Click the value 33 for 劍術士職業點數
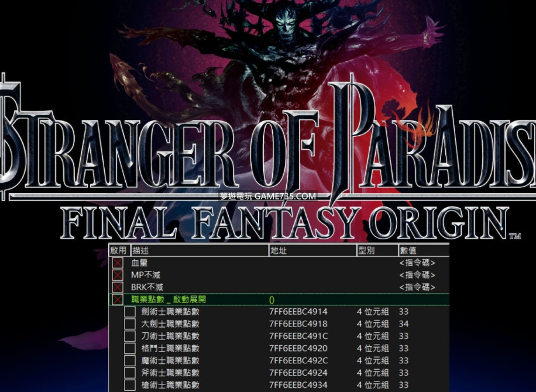 pyautogui.click(x=404, y=312)
